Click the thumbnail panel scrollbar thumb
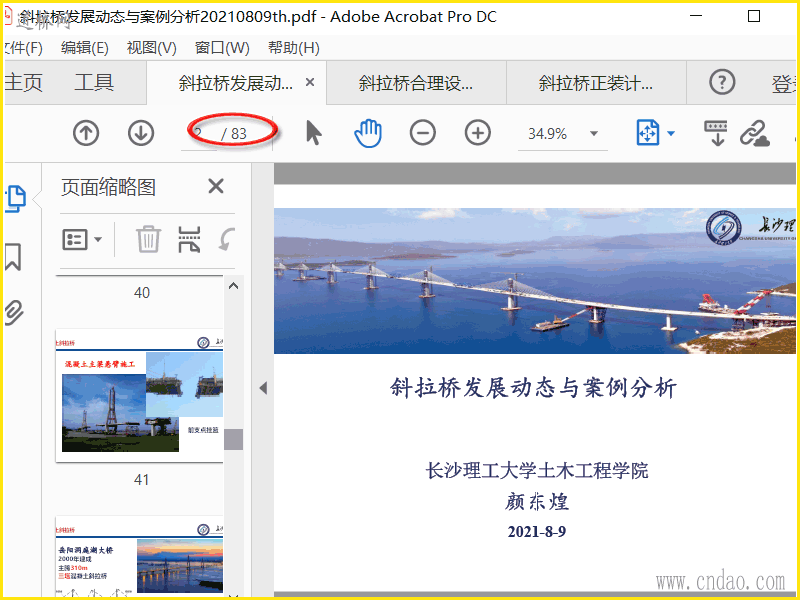 pyautogui.click(x=233, y=439)
